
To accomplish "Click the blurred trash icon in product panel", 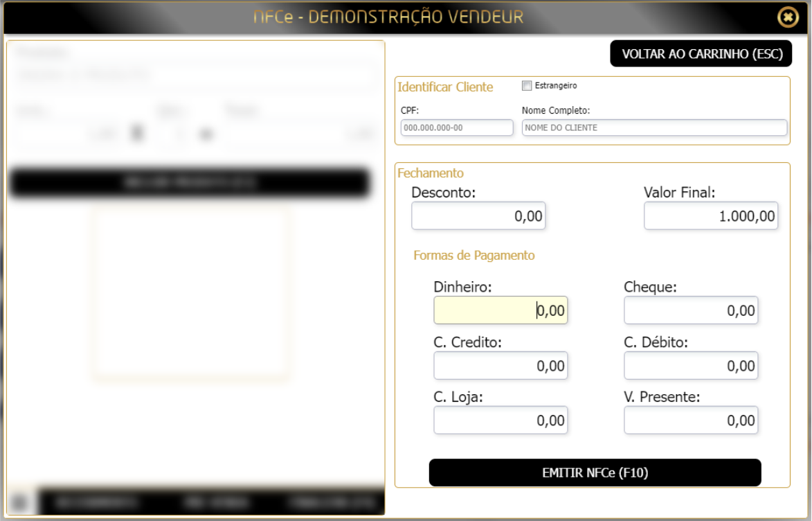I will coord(137,133).
